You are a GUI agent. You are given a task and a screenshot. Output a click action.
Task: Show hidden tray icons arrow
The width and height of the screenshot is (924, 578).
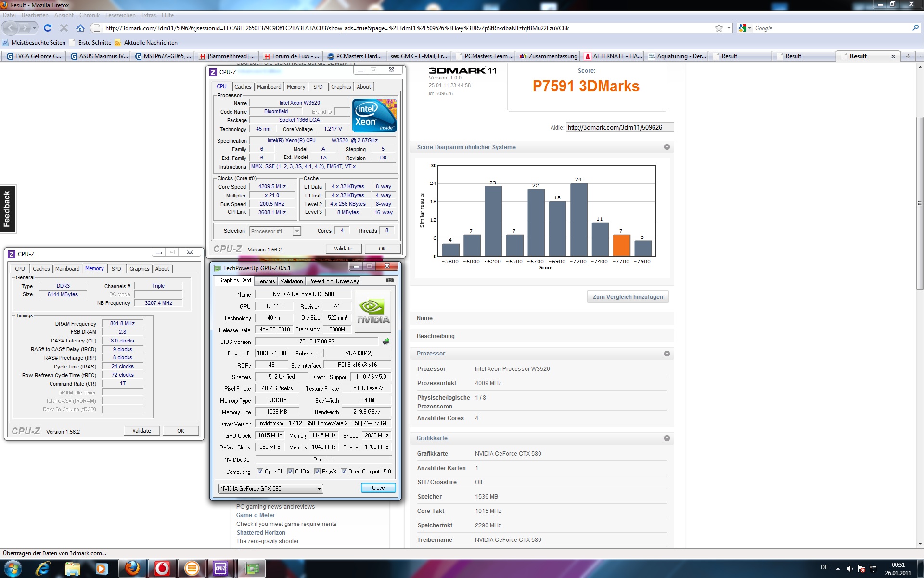[x=838, y=569]
